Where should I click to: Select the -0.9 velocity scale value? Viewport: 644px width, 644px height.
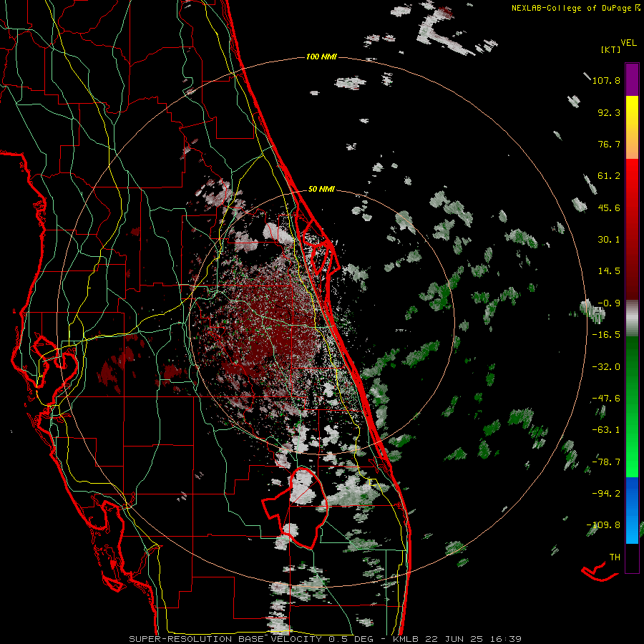pyautogui.click(x=609, y=303)
